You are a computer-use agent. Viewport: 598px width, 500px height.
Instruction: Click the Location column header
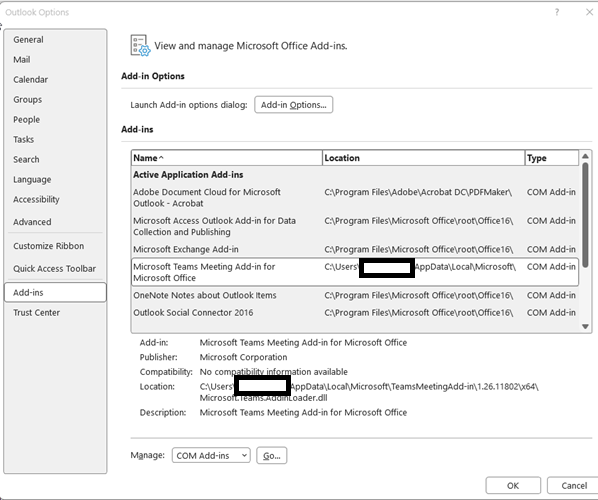pyautogui.click(x=423, y=158)
